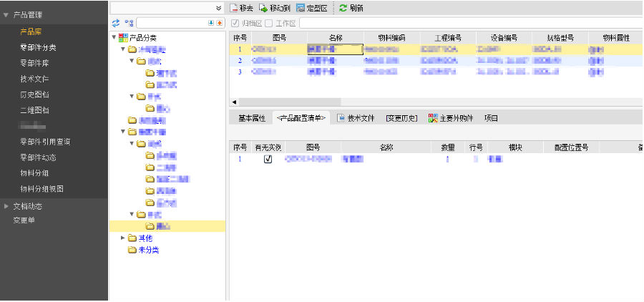Click the colorful 产品分类 root icon
This screenshot has height=302, width=644.
click(x=123, y=38)
